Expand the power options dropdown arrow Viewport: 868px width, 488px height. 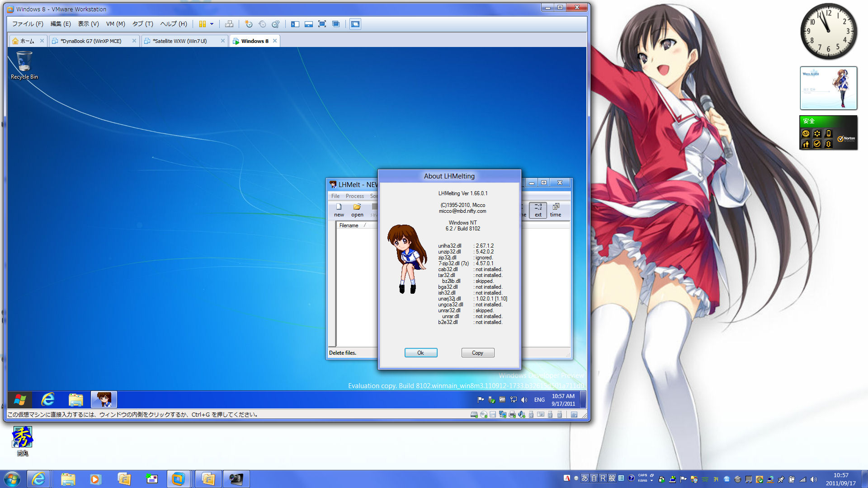tap(212, 24)
